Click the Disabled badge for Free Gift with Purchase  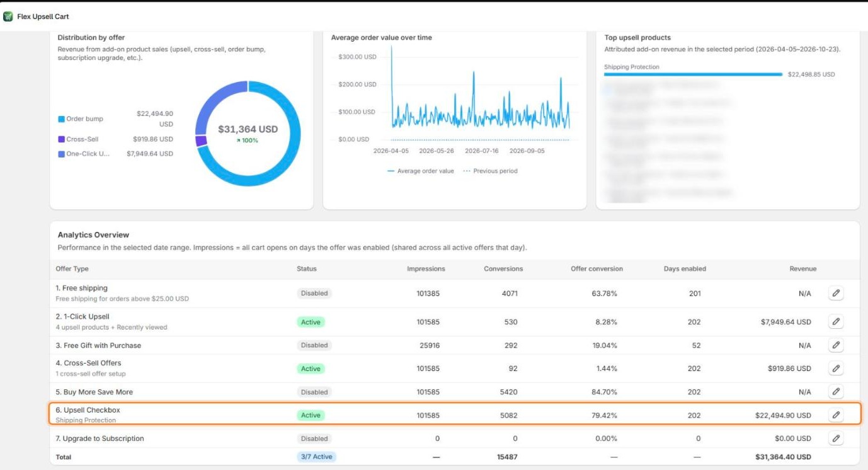[x=314, y=345]
